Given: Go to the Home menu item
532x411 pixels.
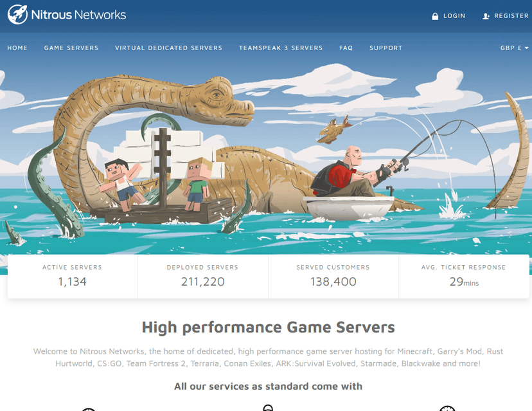Looking at the screenshot, I should point(17,48).
